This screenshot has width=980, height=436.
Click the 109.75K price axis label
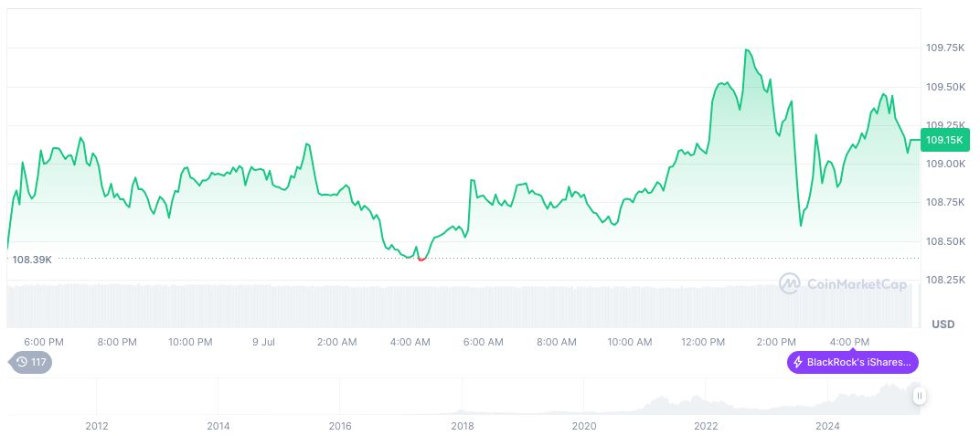coord(945,48)
